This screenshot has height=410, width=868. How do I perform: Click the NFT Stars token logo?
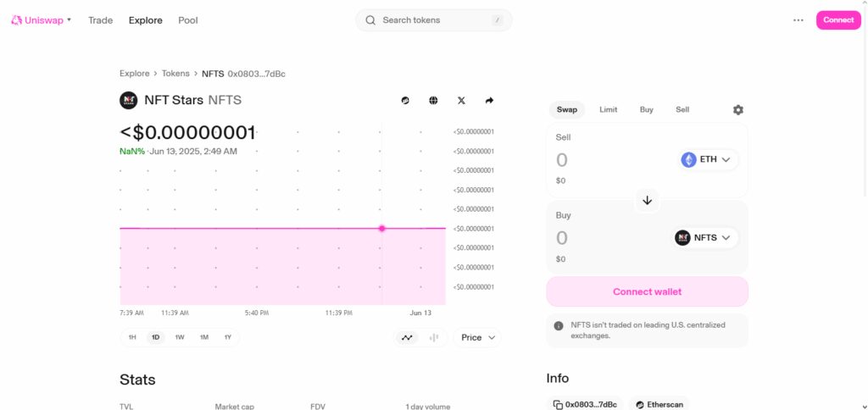click(129, 100)
